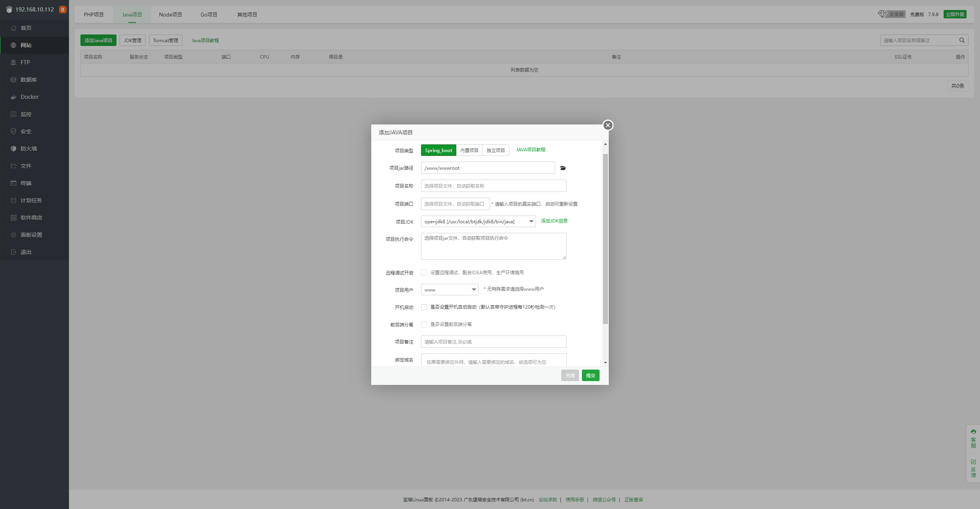Click the search magnifier icon

coord(962,40)
